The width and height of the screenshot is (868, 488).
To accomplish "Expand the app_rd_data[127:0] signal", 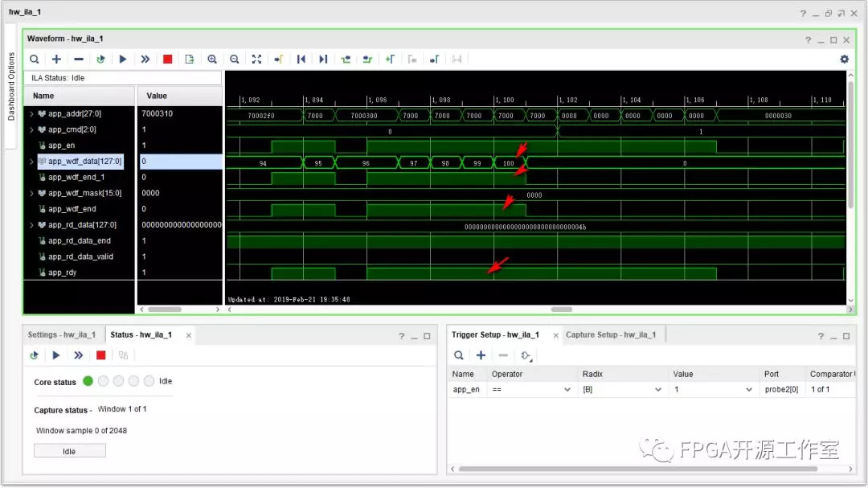I will pos(31,225).
